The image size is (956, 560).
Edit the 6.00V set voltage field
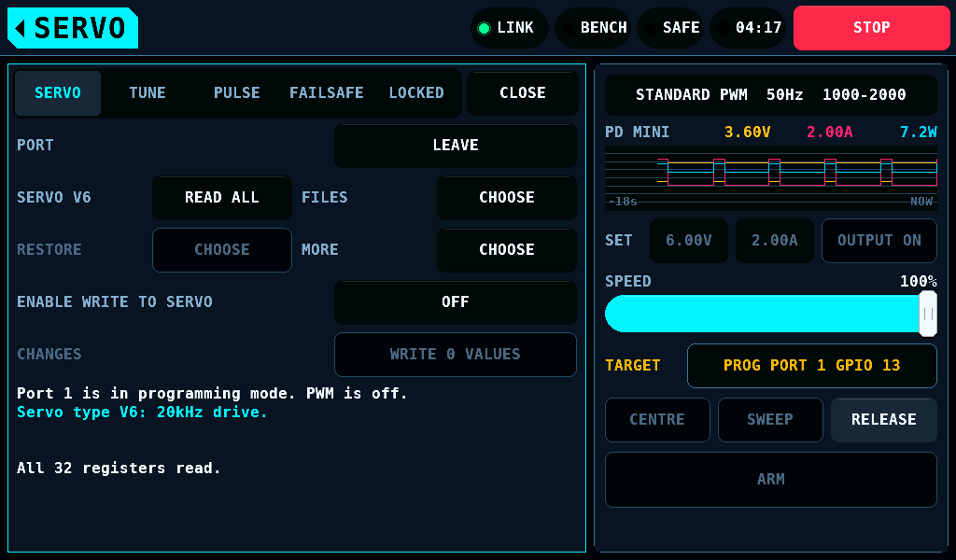tap(689, 241)
